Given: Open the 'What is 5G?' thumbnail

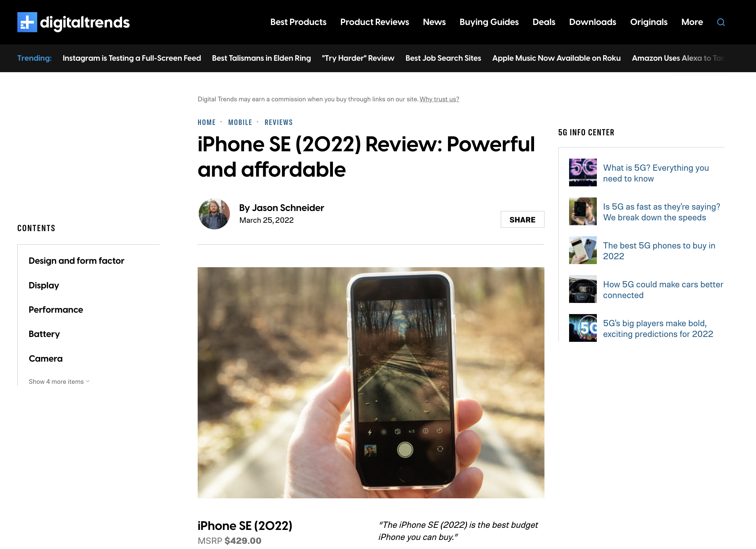Looking at the screenshot, I should point(583,172).
